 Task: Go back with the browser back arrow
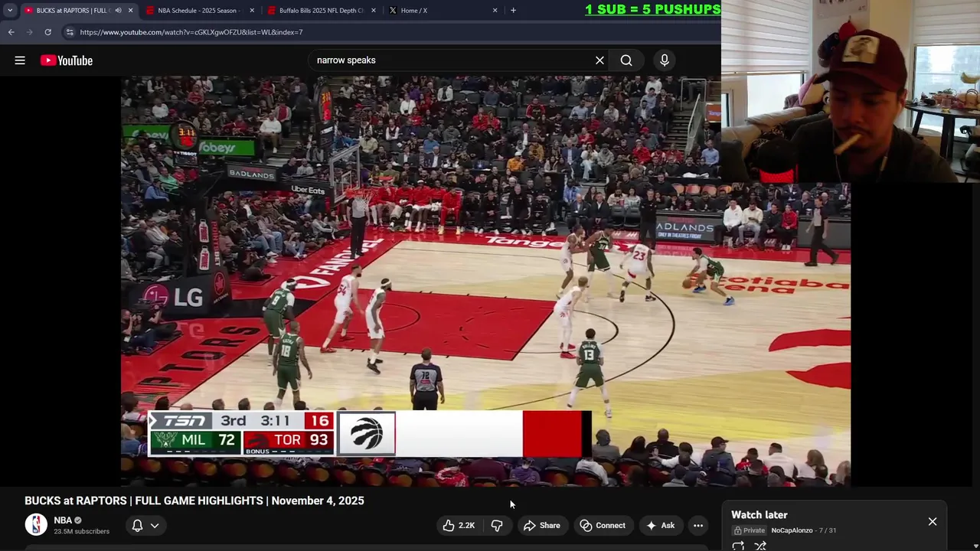click(11, 32)
